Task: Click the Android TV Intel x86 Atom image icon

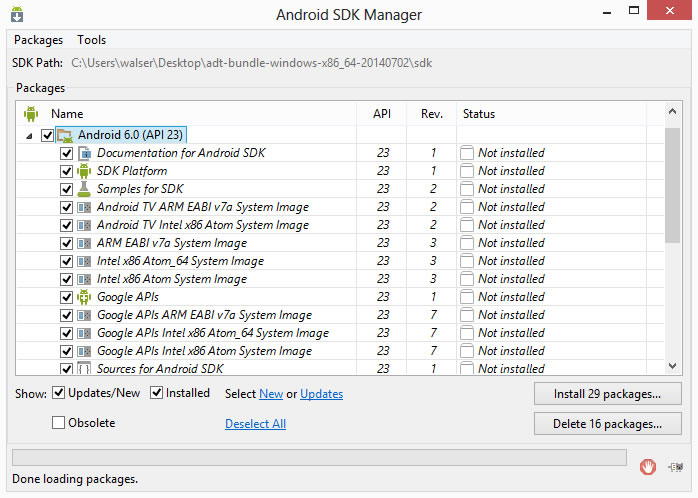Action: click(x=84, y=225)
